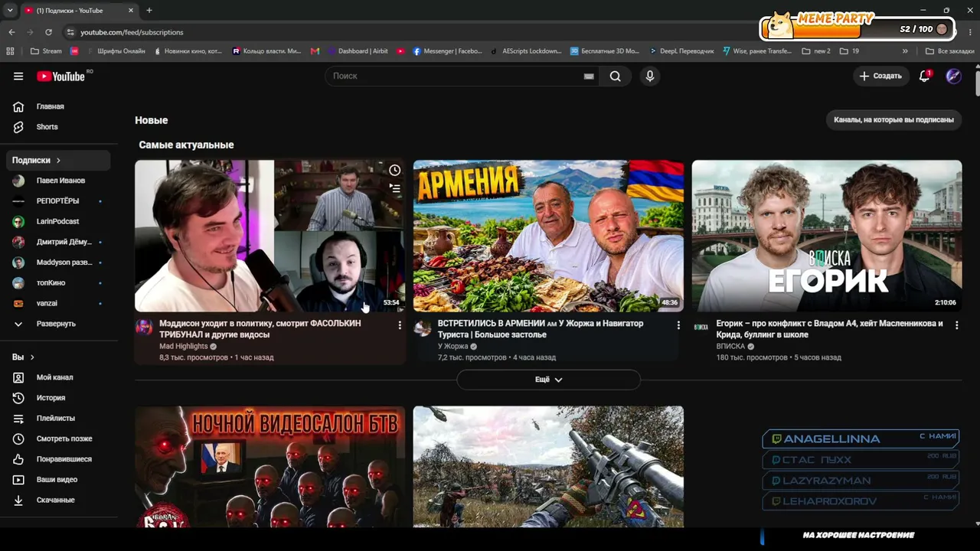
Task: Add Mad Highlights video to Watch later
Action: tap(394, 170)
